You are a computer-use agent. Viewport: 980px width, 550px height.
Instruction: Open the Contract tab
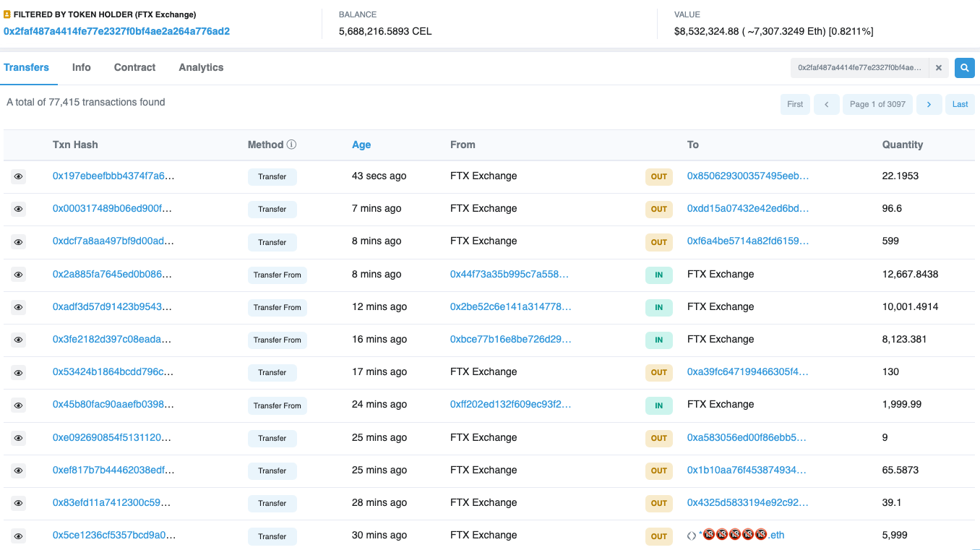pos(134,67)
